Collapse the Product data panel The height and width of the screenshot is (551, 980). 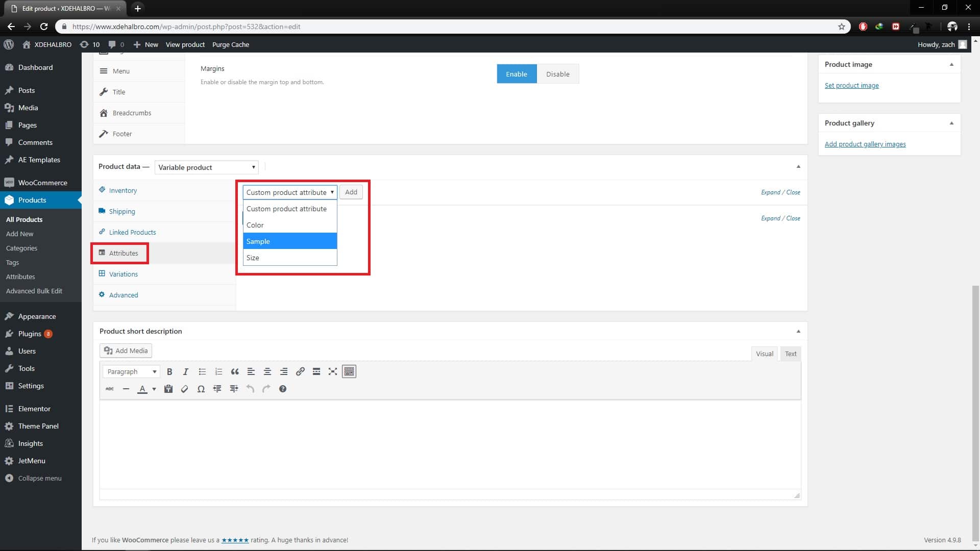[x=798, y=167]
